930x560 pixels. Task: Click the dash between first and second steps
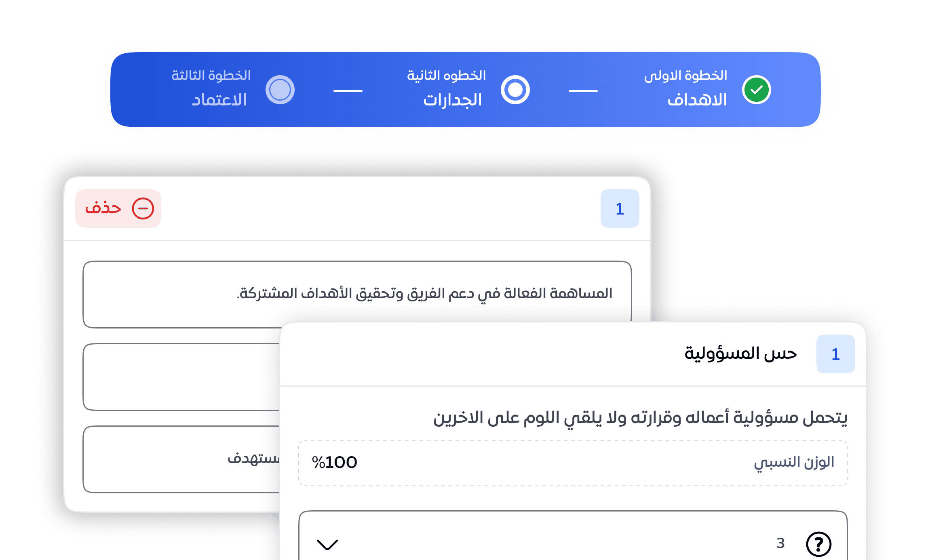point(583,91)
